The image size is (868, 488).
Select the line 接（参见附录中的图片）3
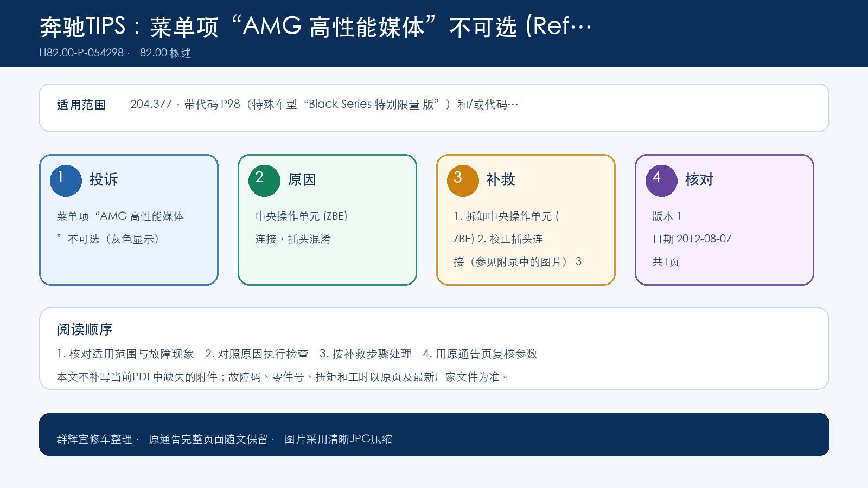(x=518, y=262)
